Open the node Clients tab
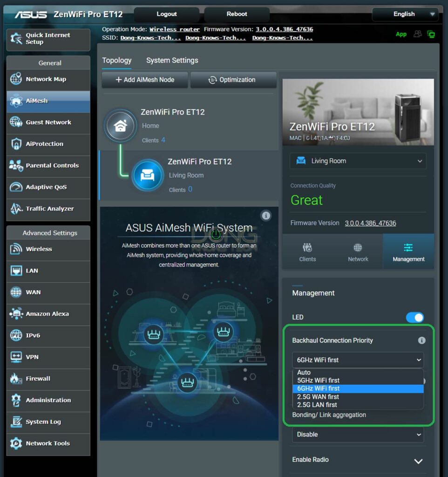Viewport: 448px width, 477px height. [x=307, y=252]
